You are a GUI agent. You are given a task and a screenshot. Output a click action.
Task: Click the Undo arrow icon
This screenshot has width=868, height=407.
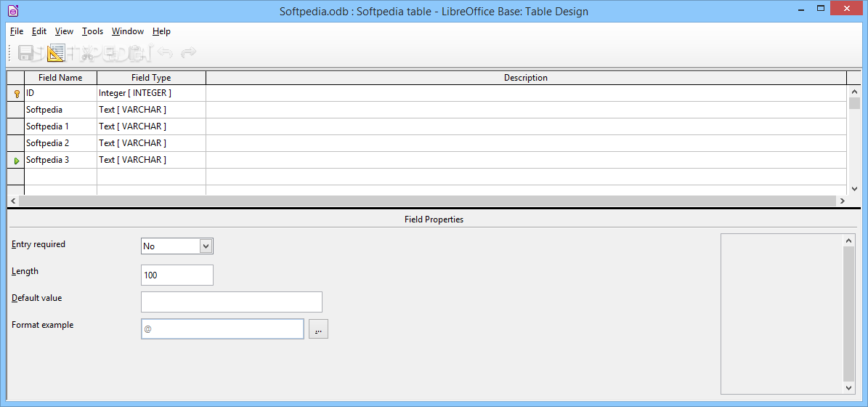pyautogui.click(x=166, y=52)
